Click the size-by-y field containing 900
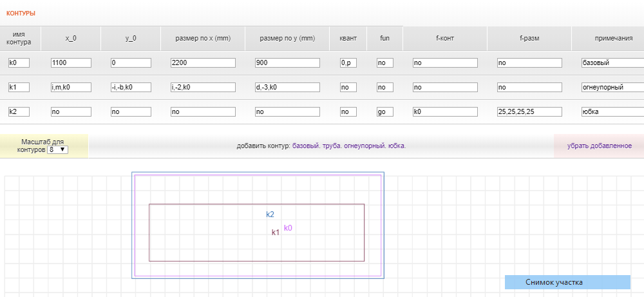 pos(287,63)
